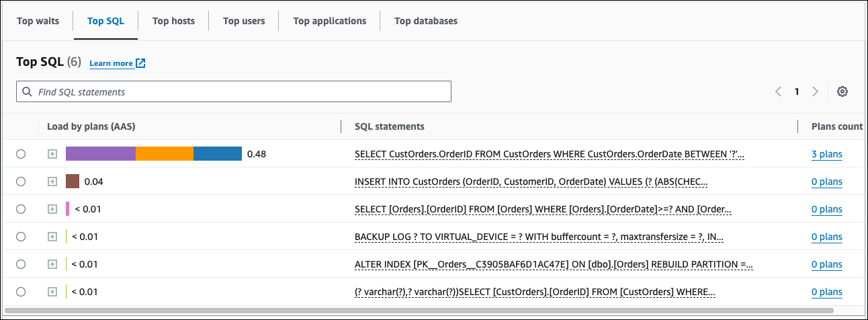Select radio button for BACKUP LOG row
The width and height of the screenshot is (868, 320).
pos(21,237)
